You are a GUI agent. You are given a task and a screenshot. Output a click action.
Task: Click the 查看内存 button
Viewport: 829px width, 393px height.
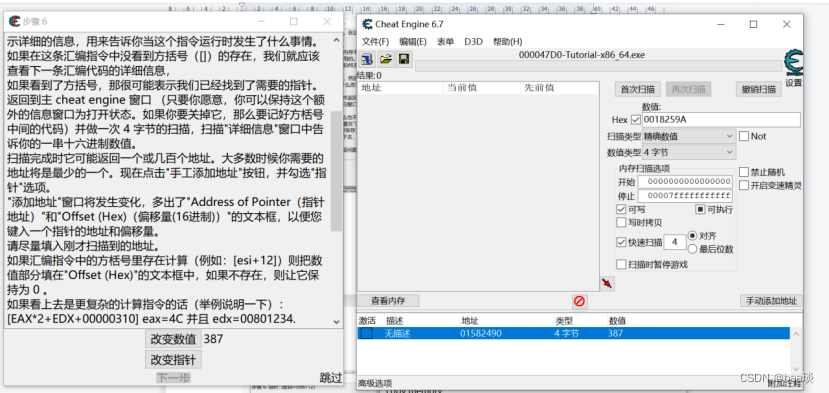coord(388,301)
